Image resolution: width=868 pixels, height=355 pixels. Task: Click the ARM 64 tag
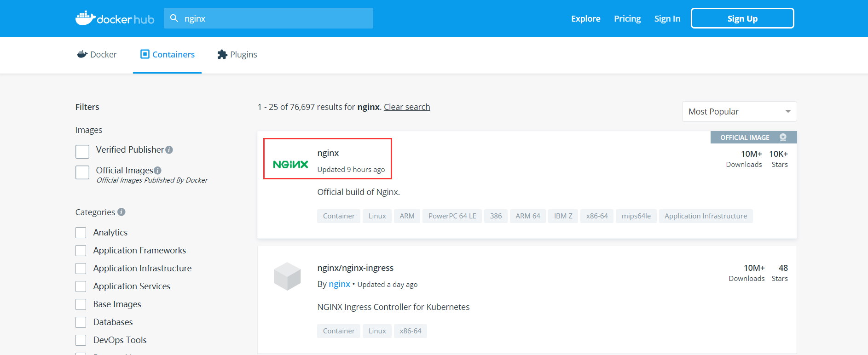coord(527,216)
